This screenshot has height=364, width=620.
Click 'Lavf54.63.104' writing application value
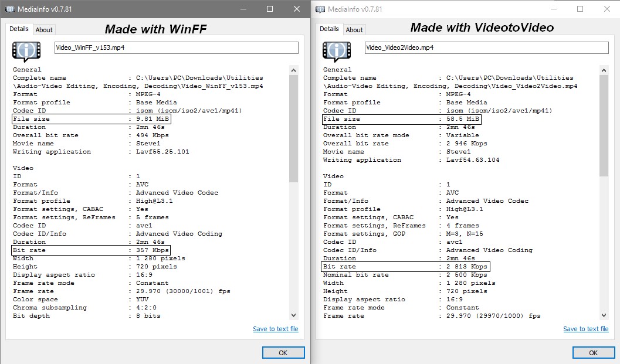tap(473, 160)
